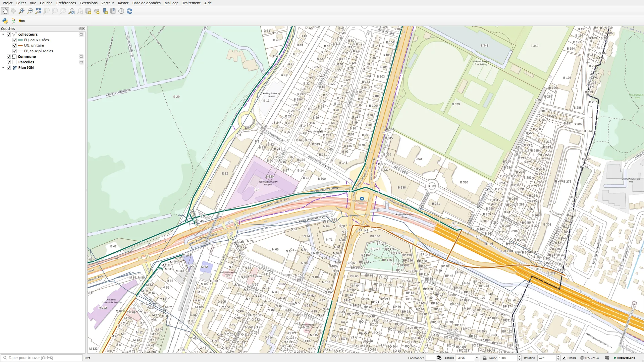Toggle Plan IGN layer visibility

pos(9,68)
